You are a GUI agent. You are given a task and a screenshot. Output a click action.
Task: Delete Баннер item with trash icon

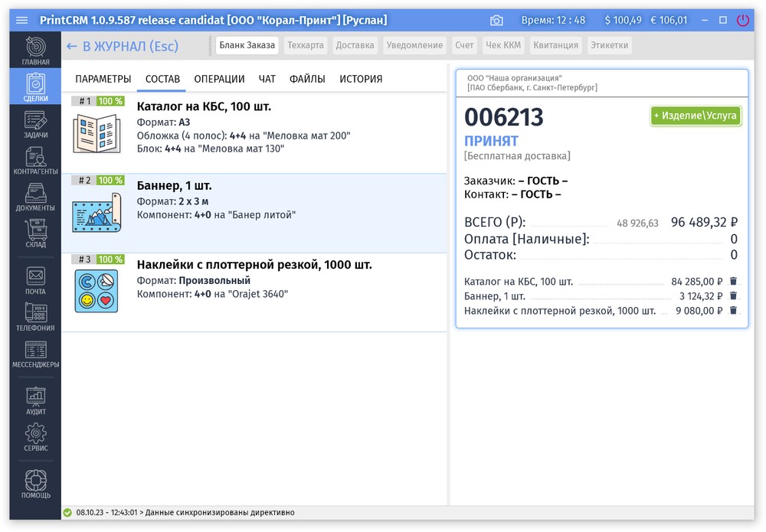(733, 295)
